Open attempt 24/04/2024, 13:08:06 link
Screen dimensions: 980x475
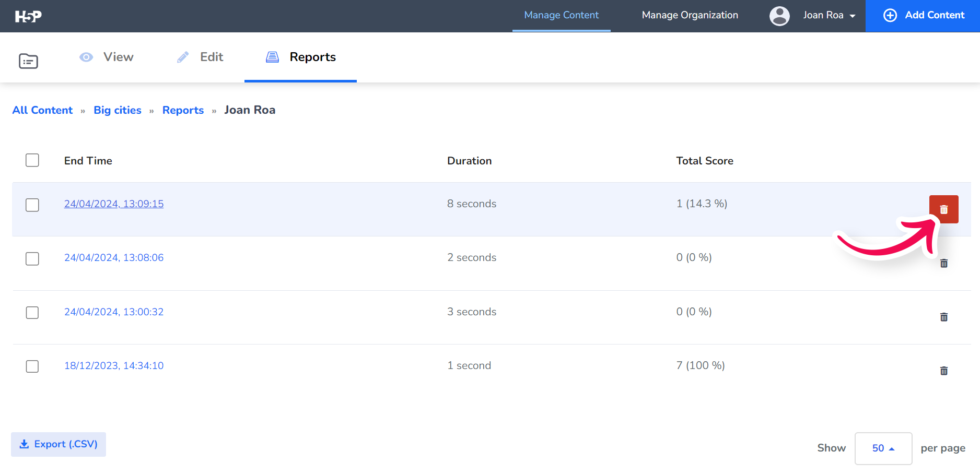point(114,258)
